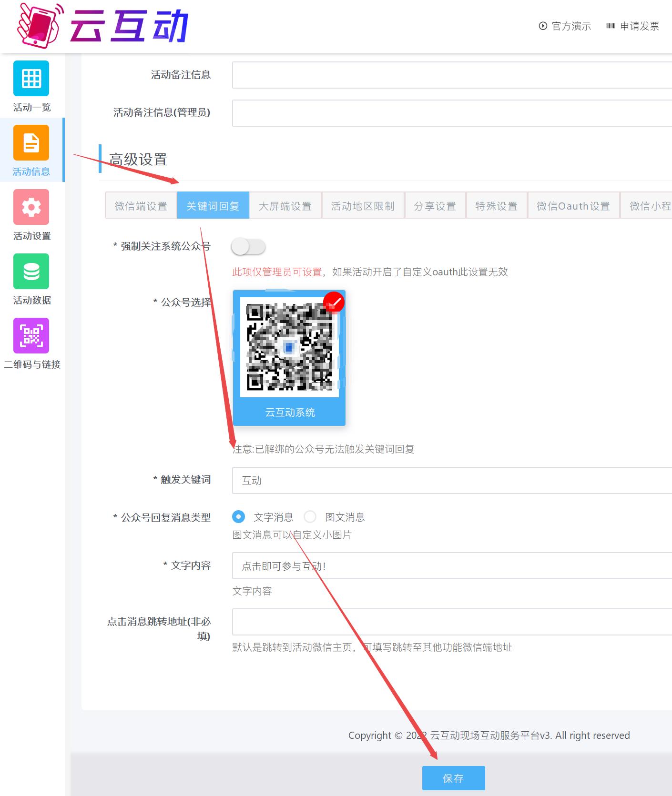The image size is (672, 796).
Task: Select the 图文消息 radio option
Action: (310, 517)
